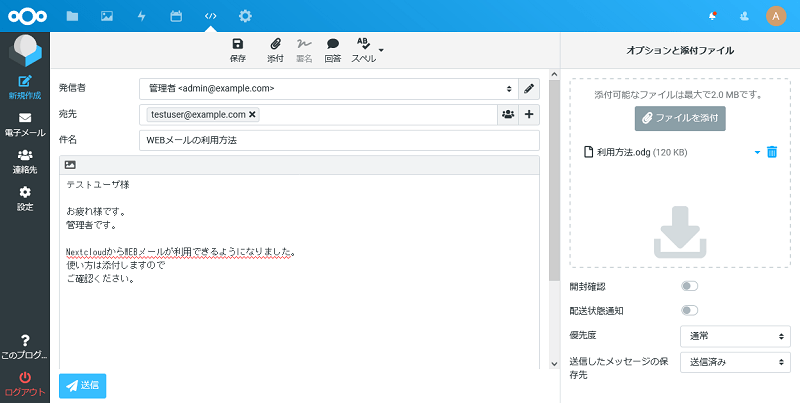Open the Calendar app icon in top bar

[176, 16]
